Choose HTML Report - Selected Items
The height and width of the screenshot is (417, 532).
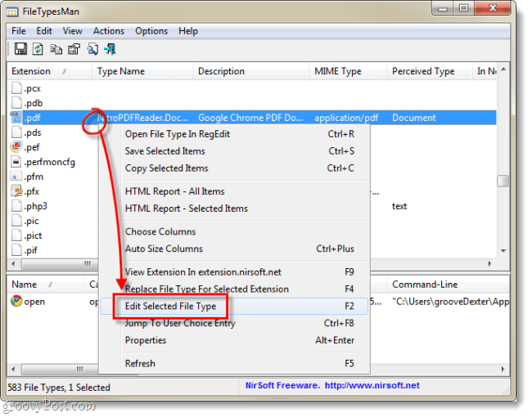coord(234,208)
